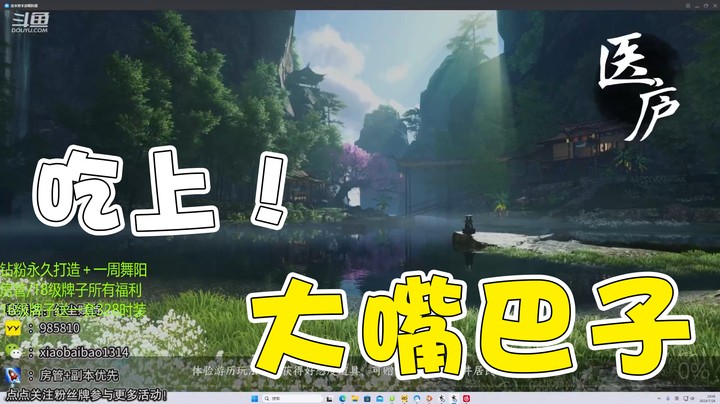Click the rocket icon beside 房管+副本优先
Image resolution: width=720 pixels, height=404 pixels.
pyautogui.click(x=13, y=375)
